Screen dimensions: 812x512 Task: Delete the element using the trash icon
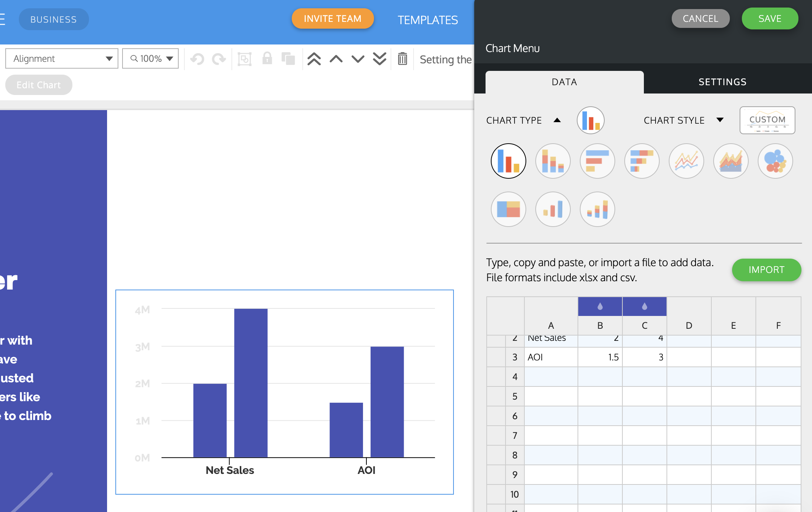(403, 59)
